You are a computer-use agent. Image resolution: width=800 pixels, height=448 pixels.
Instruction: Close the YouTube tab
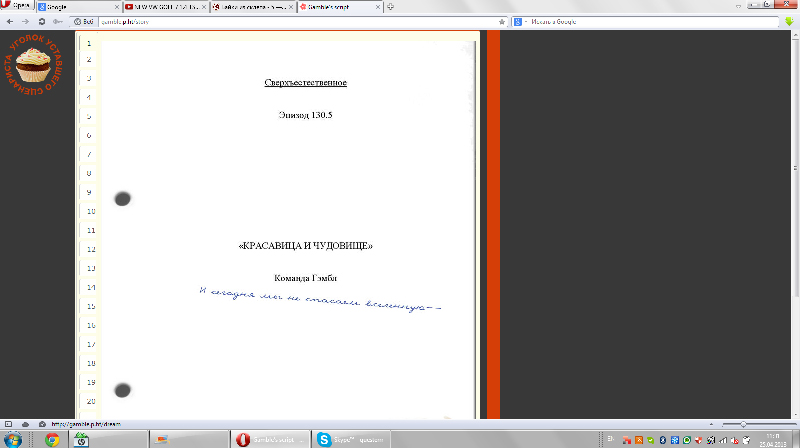click(204, 7)
